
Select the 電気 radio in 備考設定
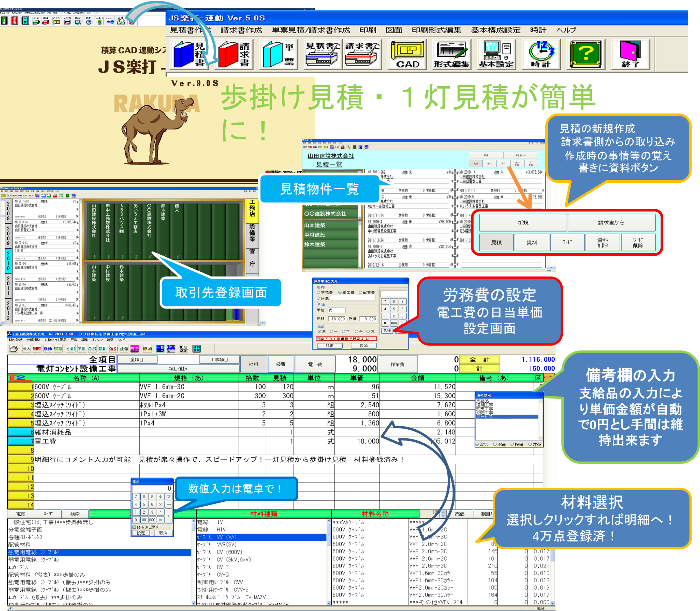pos(477,444)
